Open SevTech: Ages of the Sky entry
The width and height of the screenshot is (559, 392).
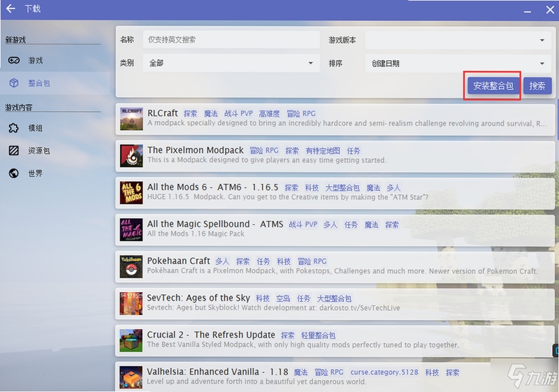pyautogui.click(x=335, y=303)
